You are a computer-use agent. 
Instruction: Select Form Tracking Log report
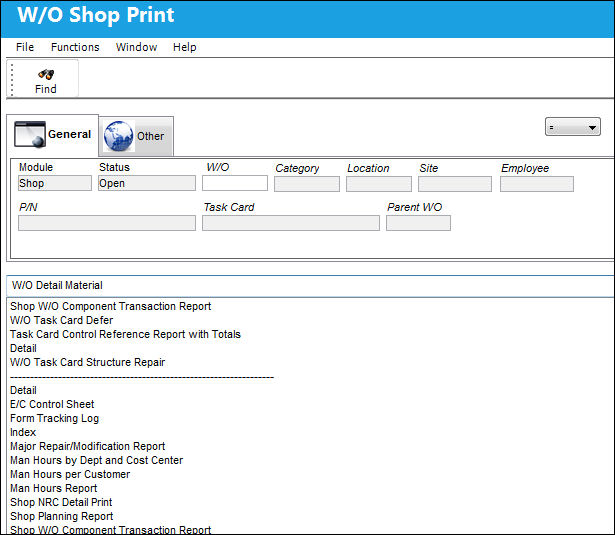(55, 419)
